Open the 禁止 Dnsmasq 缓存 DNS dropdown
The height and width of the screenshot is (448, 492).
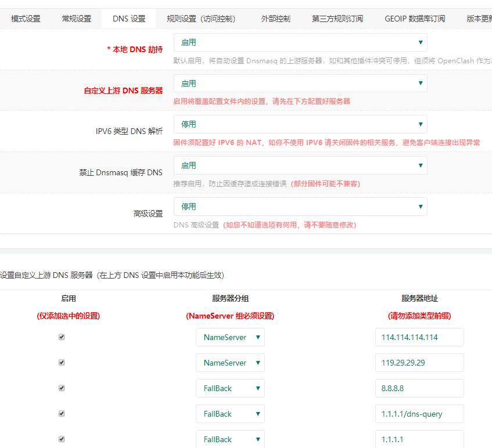click(x=300, y=165)
